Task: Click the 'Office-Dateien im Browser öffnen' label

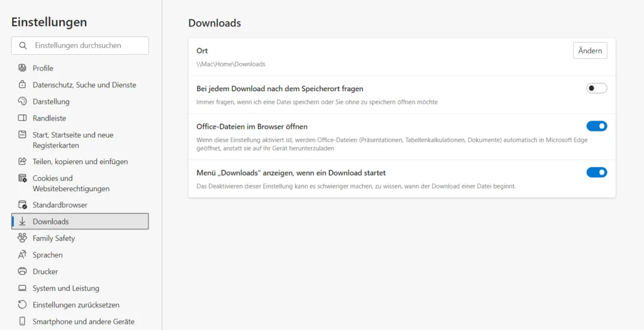Action: (x=252, y=126)
